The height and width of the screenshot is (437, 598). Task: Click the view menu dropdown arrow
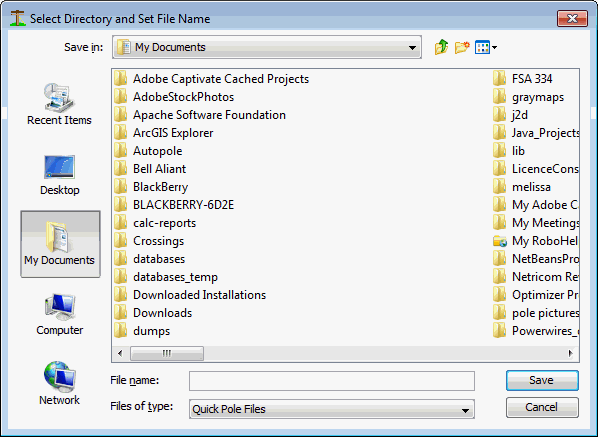click(x=494, y=48)
